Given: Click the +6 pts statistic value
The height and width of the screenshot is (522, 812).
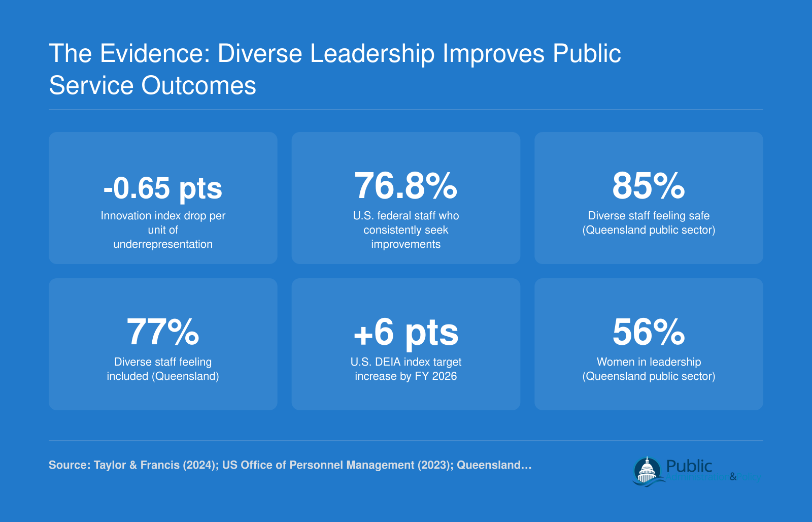Looking at the screenshot, I should pos(406,333).
